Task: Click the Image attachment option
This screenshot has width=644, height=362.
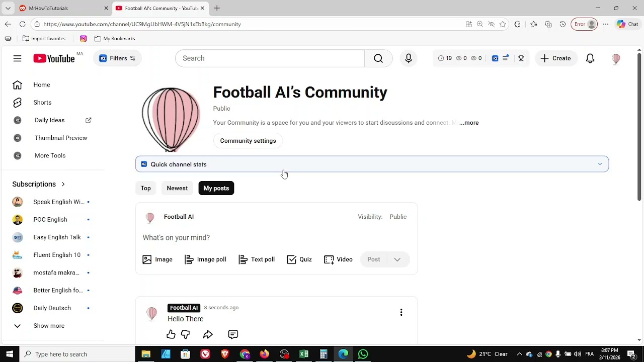Action: point(157,259)
